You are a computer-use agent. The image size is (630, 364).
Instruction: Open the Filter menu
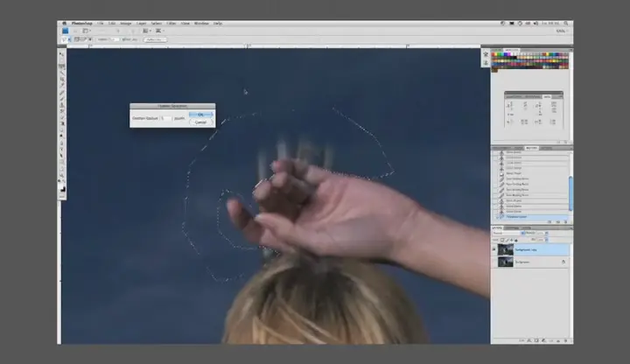click(x=171, y=24)
